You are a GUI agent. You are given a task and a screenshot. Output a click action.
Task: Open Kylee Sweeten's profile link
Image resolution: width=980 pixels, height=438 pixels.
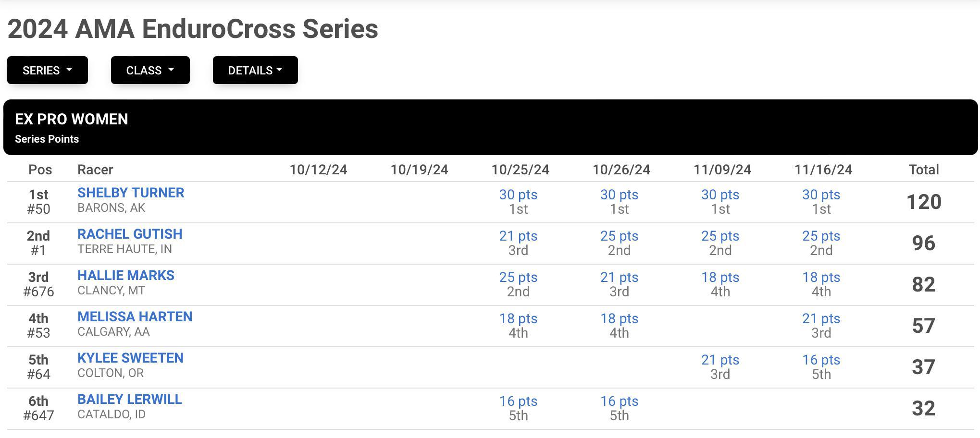click(x=130, y=358)
